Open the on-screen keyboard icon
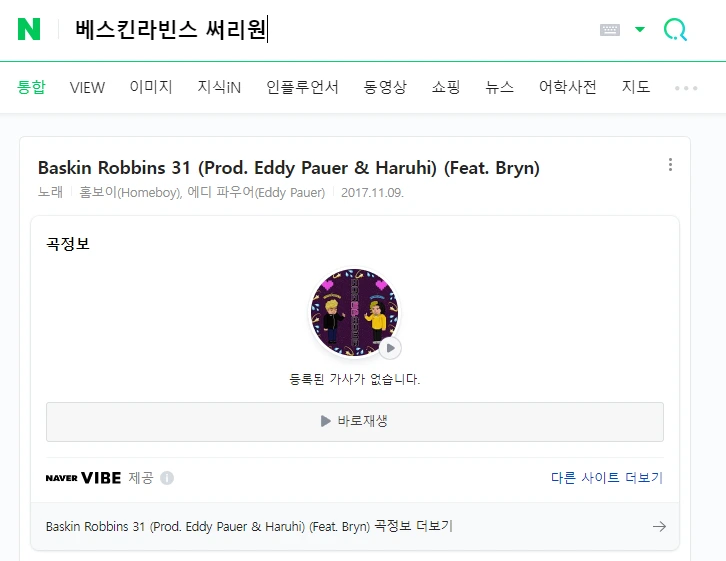Viewport: 726px width, 561px height. 610,30
